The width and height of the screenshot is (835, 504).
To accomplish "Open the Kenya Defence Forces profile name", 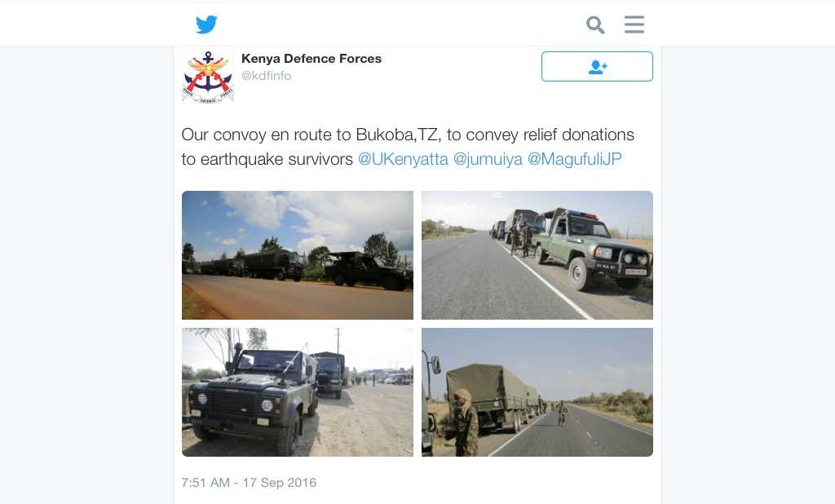I will pos(311,59).
